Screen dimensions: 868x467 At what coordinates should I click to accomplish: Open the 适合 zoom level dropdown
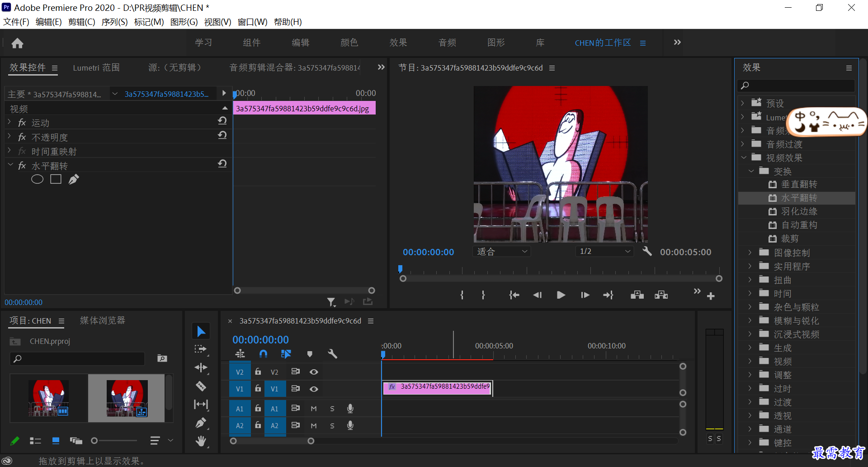[502, 252]
